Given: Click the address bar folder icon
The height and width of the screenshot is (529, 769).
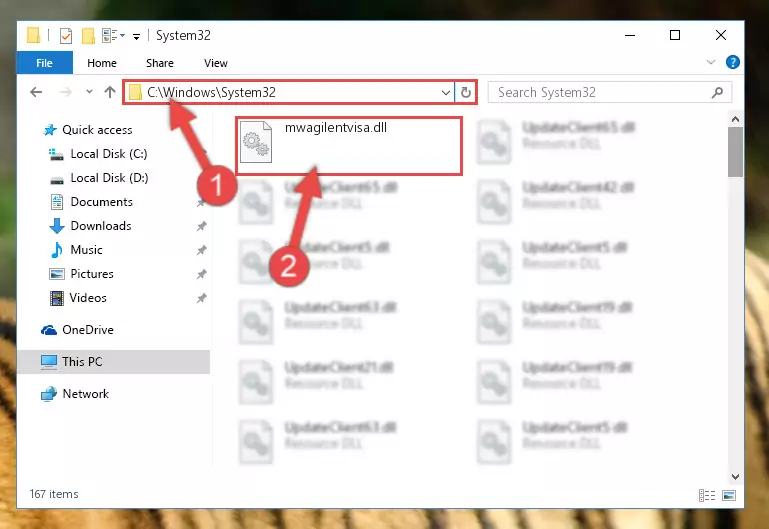Looking at the screenshot, I should pos(134,92).
